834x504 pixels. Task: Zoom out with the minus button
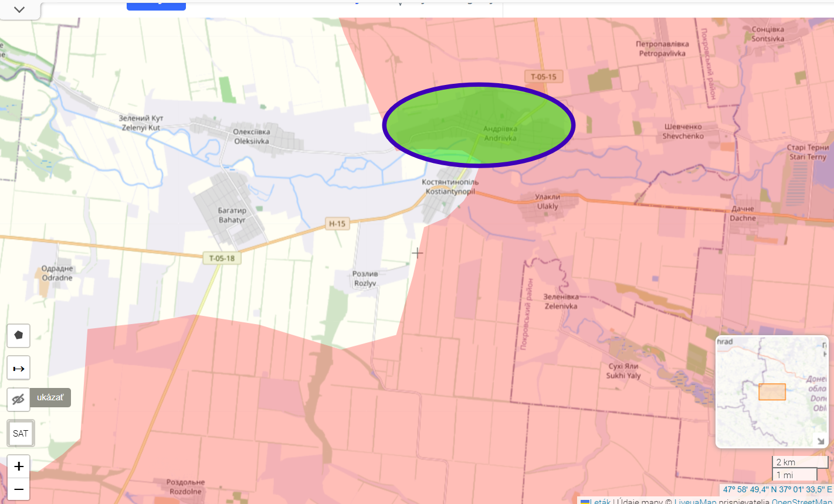18,489
